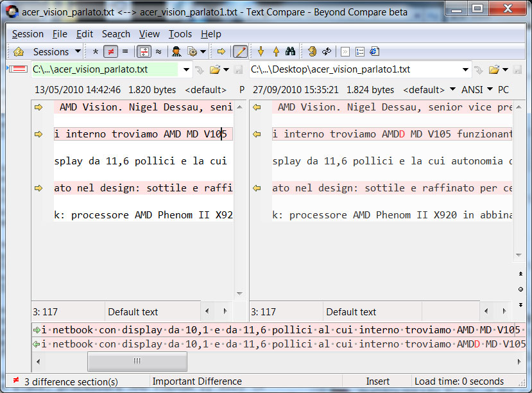The width and height of the screenshot is (532, 393).
Task: Click the Next Difference down arrow
Action: coord(261,51)
